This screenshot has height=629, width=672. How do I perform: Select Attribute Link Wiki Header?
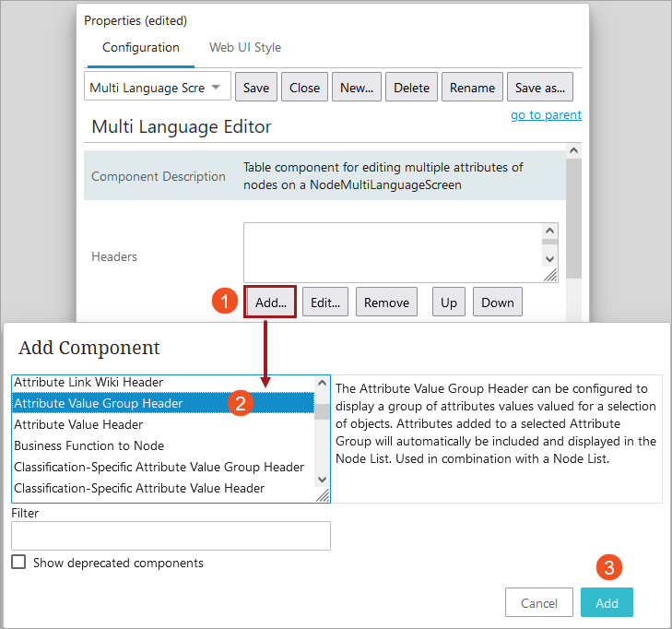tap(162, 382)
